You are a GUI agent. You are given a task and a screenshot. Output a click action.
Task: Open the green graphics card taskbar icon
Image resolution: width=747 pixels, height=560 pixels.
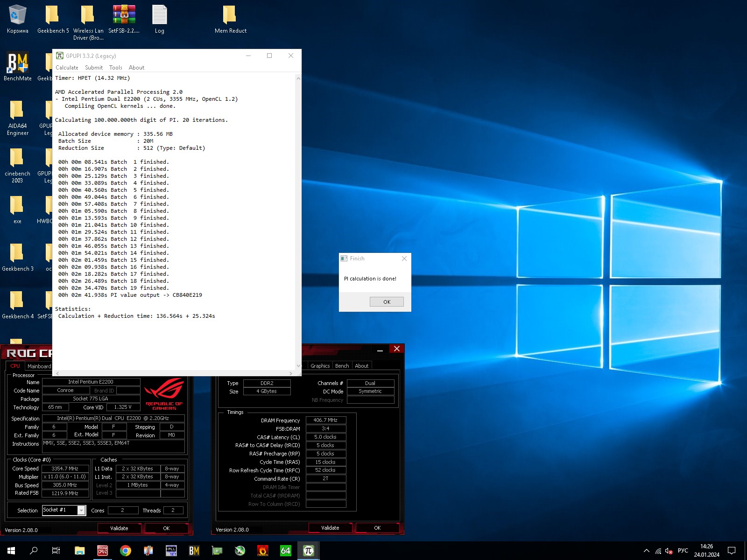pyautogui.click(x=217, y=551)
